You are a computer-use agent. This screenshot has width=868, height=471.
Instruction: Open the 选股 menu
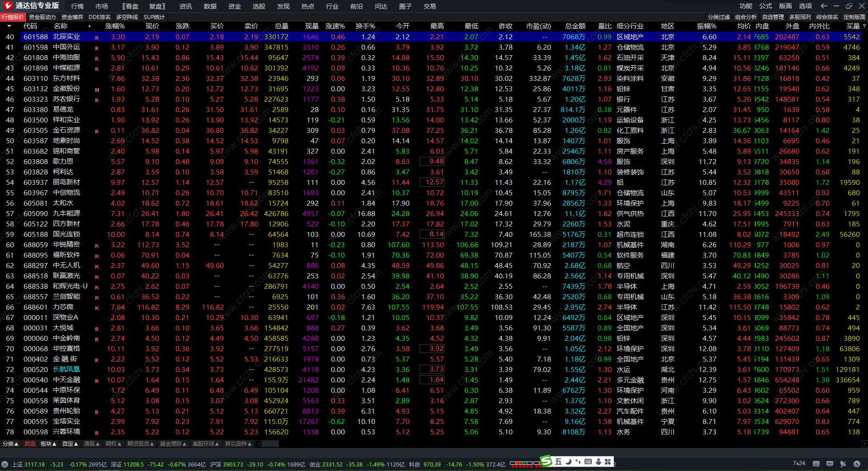point(259,6)
